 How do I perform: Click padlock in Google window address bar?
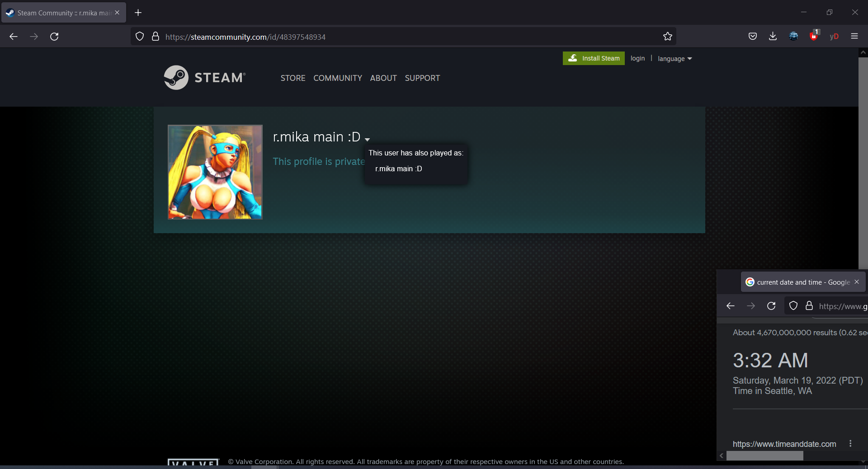pos(809,306)
